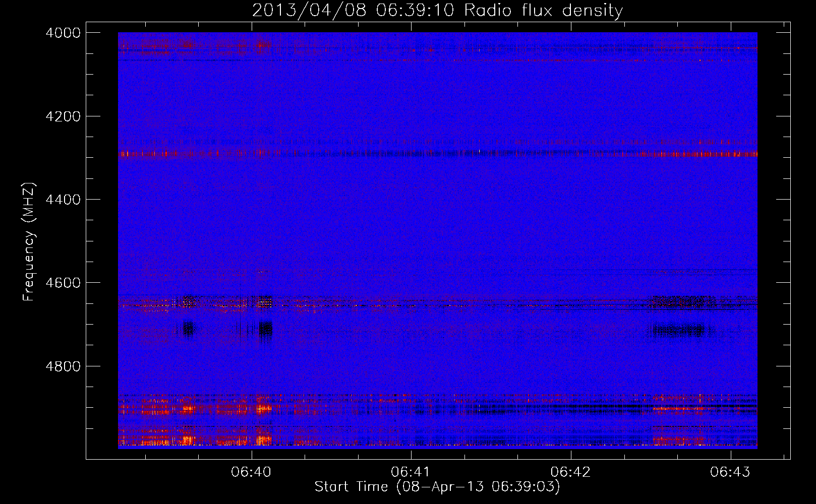
Task: Click the 06:43 time tick label
Action: point(730,472)
